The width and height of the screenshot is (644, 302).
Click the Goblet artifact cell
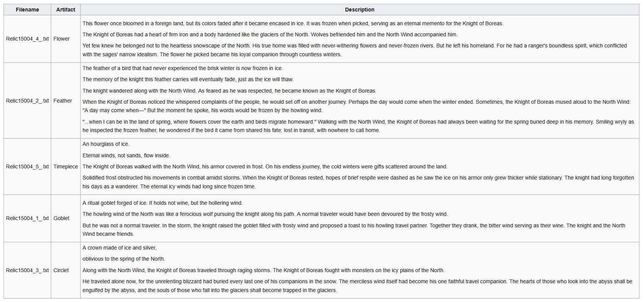tap(66, 218)
